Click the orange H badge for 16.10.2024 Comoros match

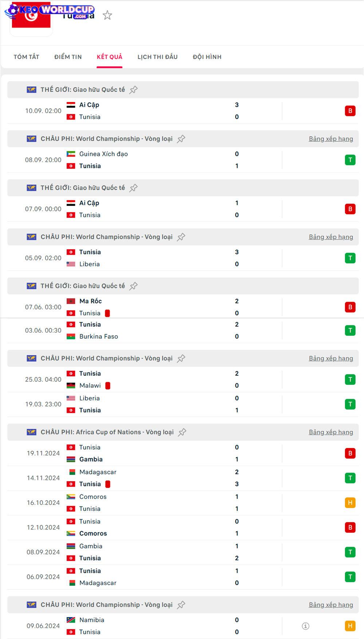tap(350, 503)
